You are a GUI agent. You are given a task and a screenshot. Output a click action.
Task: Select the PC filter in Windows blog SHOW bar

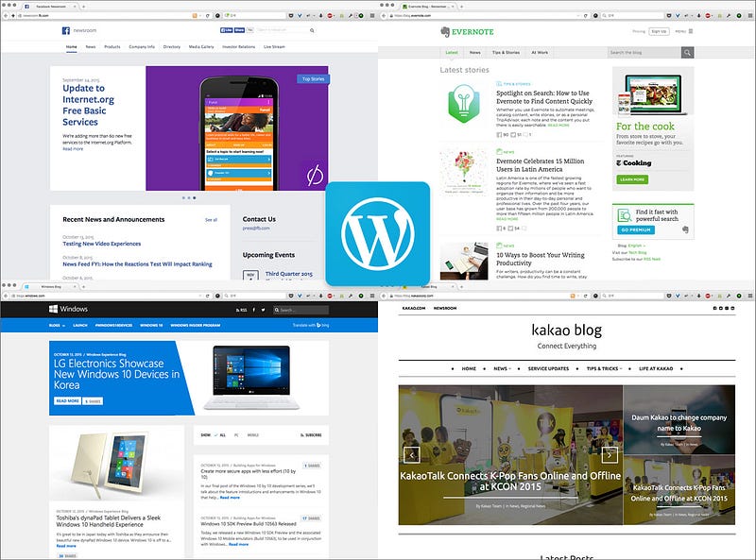tap(236, 434)
